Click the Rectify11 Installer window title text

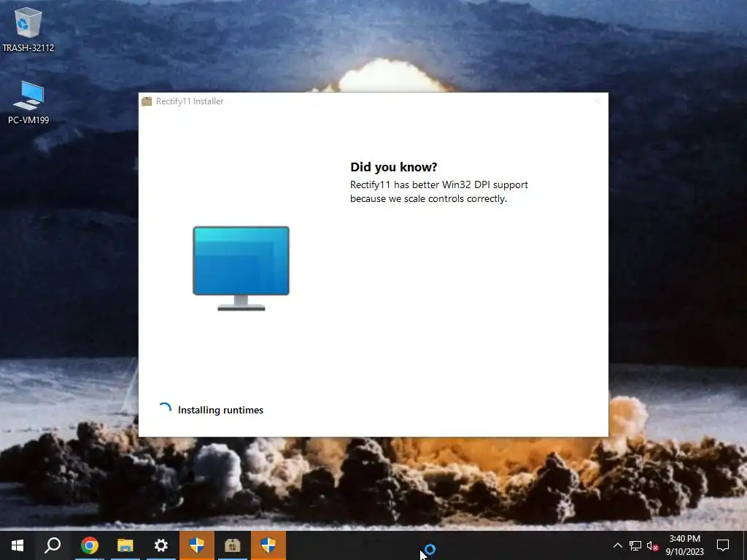(190, 101)
